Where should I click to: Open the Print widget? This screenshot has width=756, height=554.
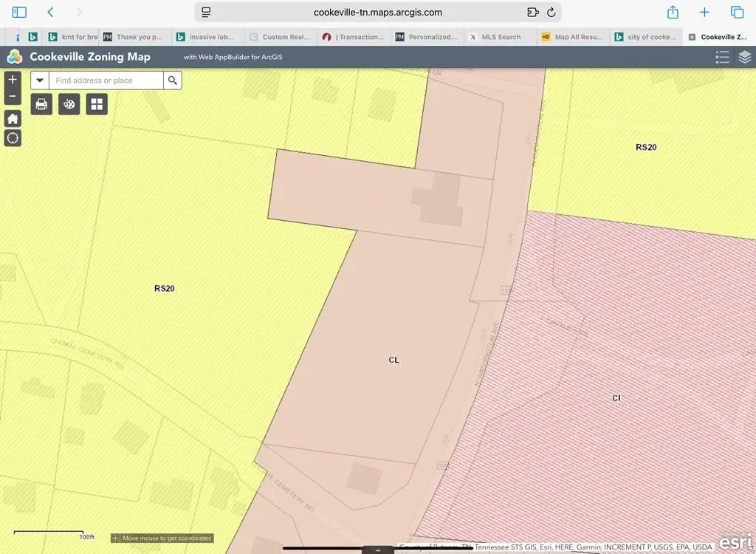tap(41, 104)
